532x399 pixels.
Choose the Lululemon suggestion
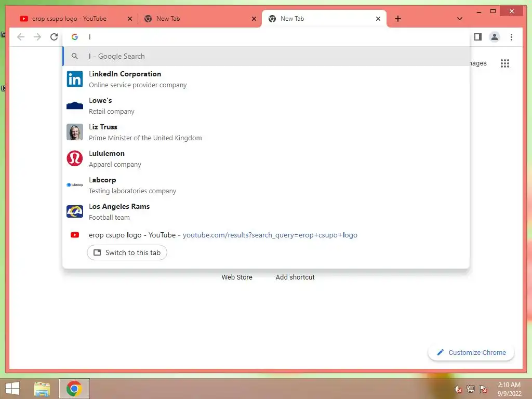coord(267,159)
